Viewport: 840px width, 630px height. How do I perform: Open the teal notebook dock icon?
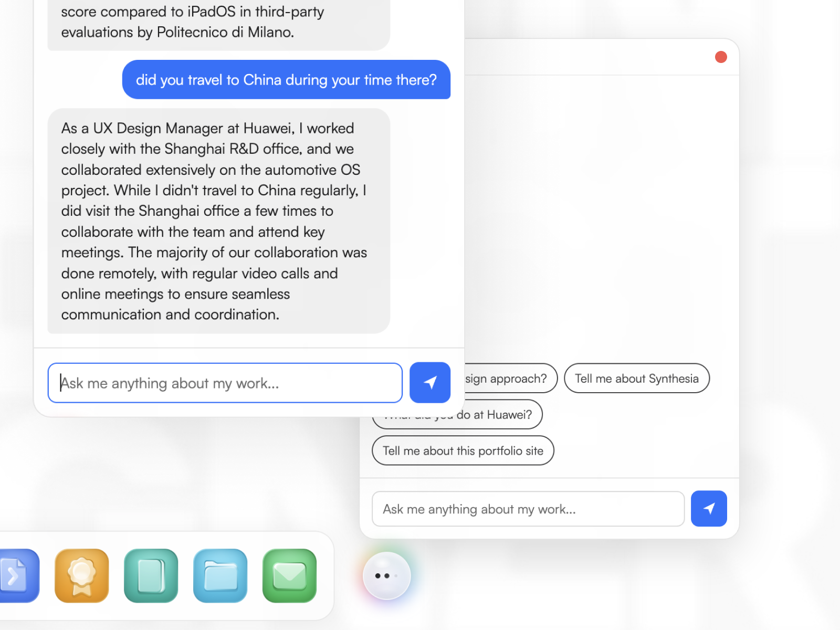151,575
